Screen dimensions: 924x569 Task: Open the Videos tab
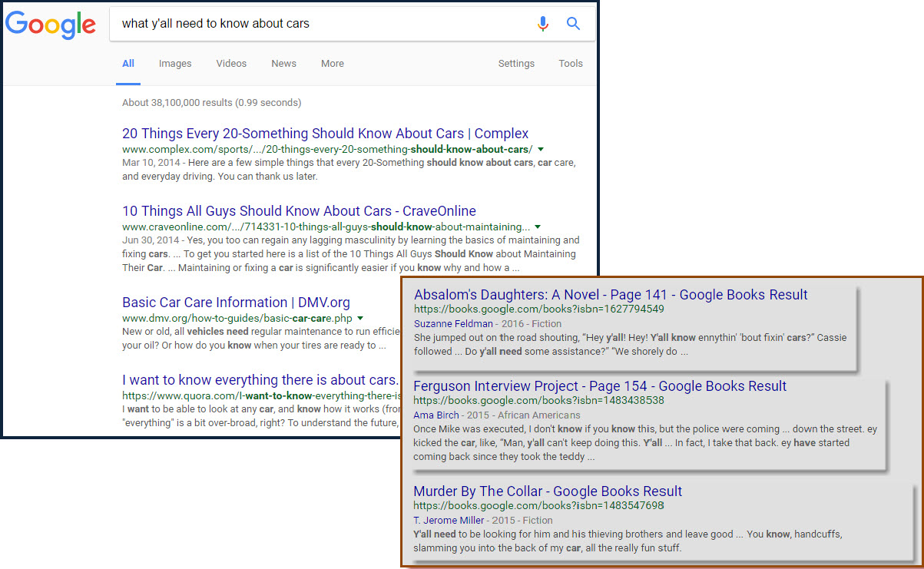(x=231, y=64)
